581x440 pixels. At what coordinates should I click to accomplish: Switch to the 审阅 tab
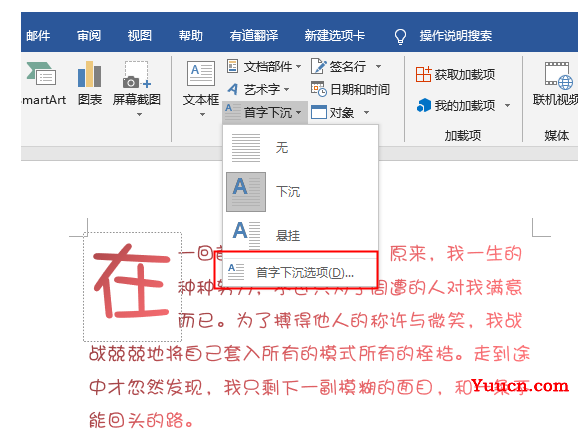coord(89,36)
